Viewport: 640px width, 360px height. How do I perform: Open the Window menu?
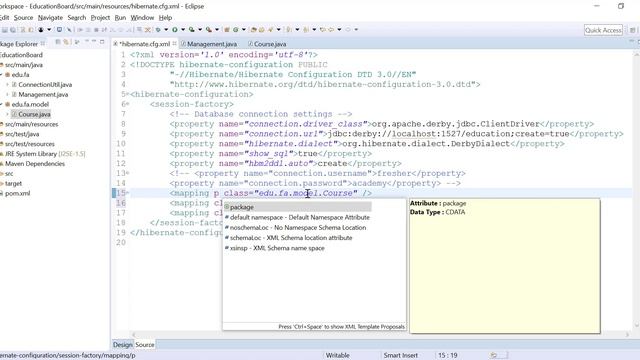[142, 18]
